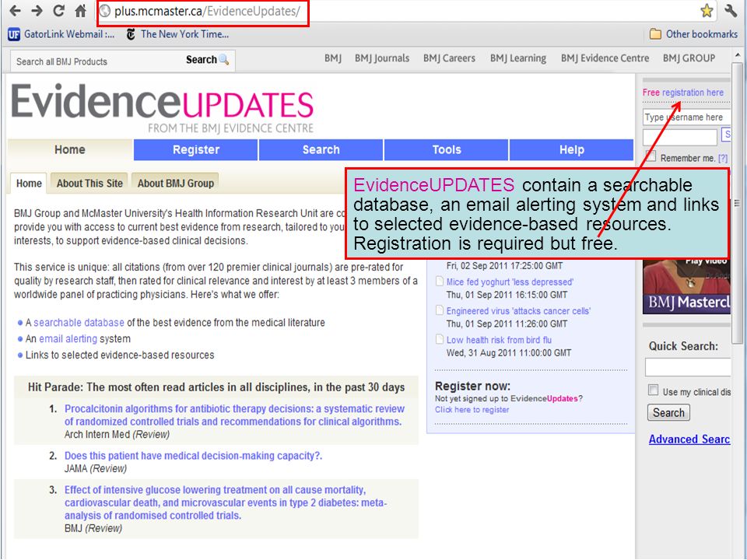Open Other bookmarks folder
The height and width of the screenshot is (560, 747).
(x=693, y=34)
